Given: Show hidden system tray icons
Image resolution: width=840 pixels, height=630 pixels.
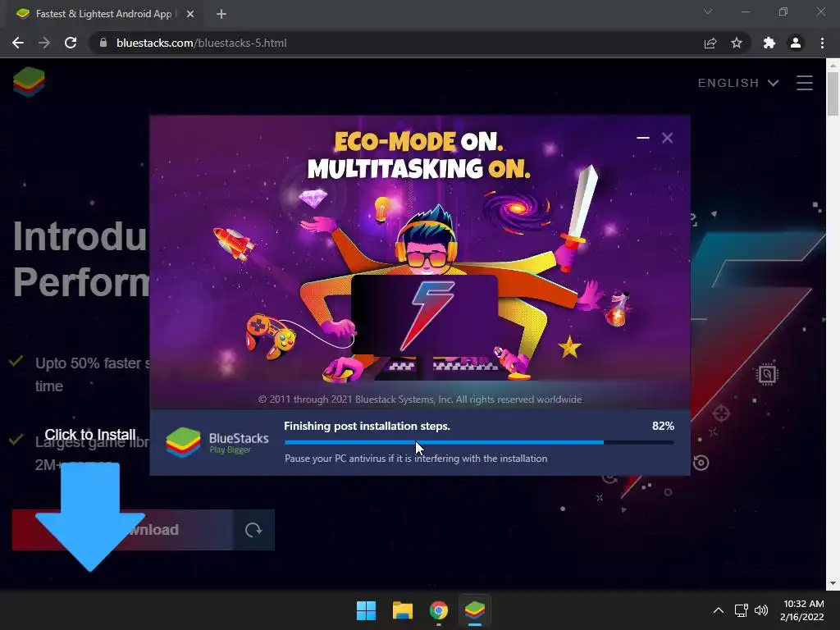Looking at the screenshot, I should coord(719,610).
